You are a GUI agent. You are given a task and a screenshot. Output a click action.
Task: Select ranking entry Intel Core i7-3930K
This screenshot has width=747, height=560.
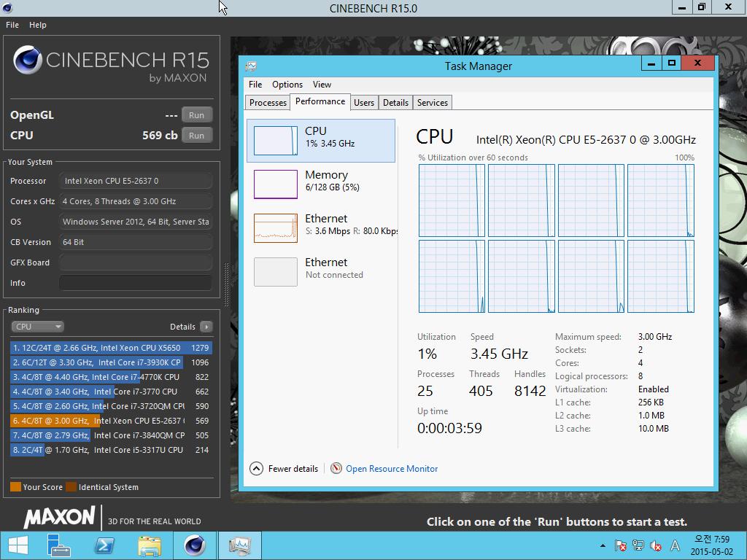(111, 362)
